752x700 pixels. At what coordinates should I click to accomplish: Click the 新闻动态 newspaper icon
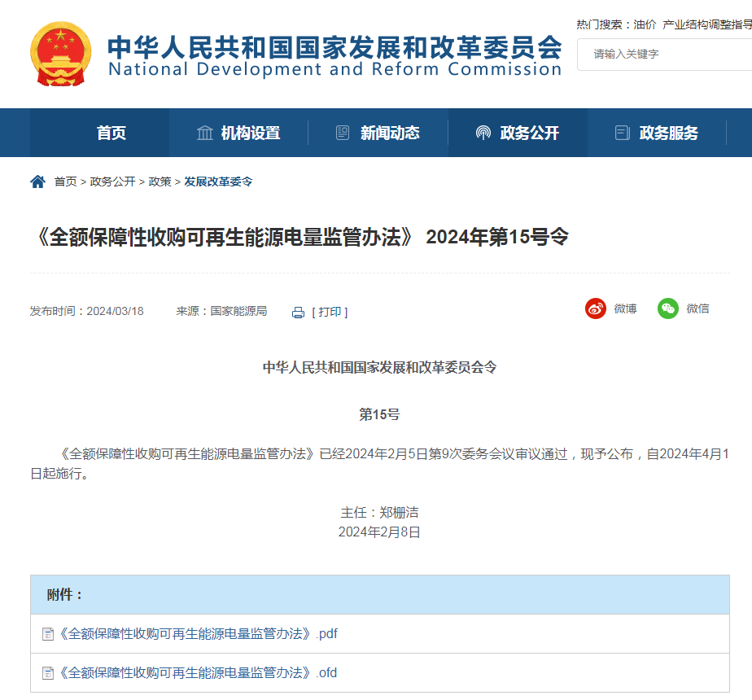[343, 133]
